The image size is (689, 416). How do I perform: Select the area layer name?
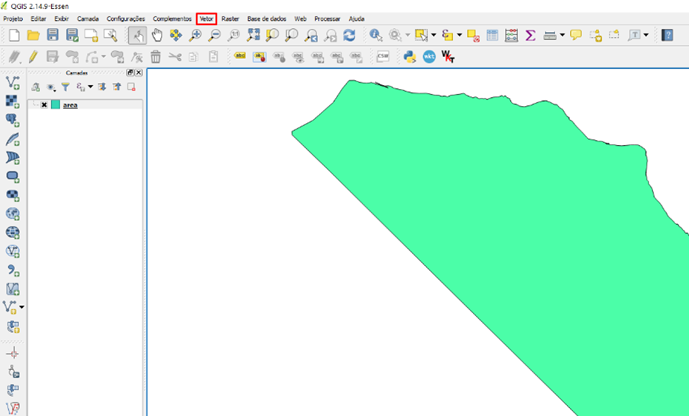[x=70, y=105]
